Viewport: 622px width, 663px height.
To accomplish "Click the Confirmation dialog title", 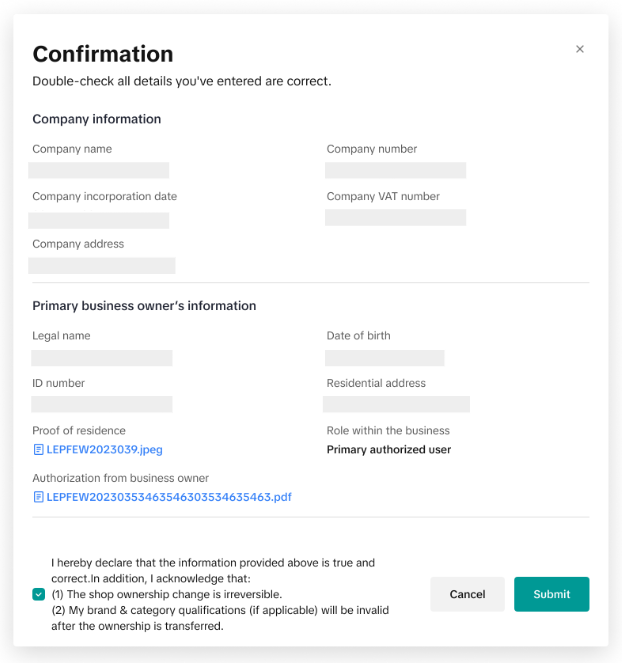I will pos(103,54).
